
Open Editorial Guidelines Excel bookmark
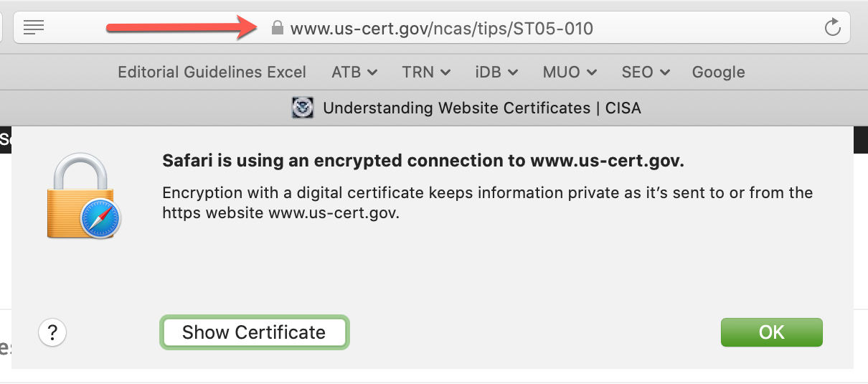(x=212, y=72)
